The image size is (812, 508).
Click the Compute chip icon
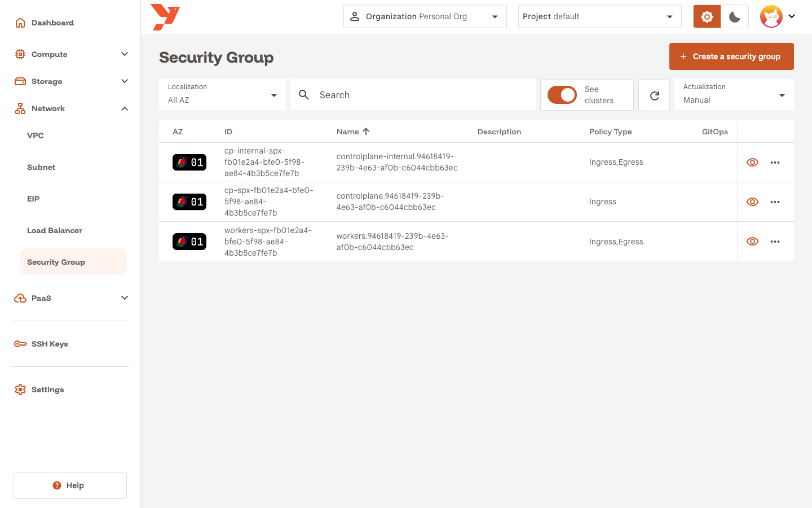[x=20, y=54]
